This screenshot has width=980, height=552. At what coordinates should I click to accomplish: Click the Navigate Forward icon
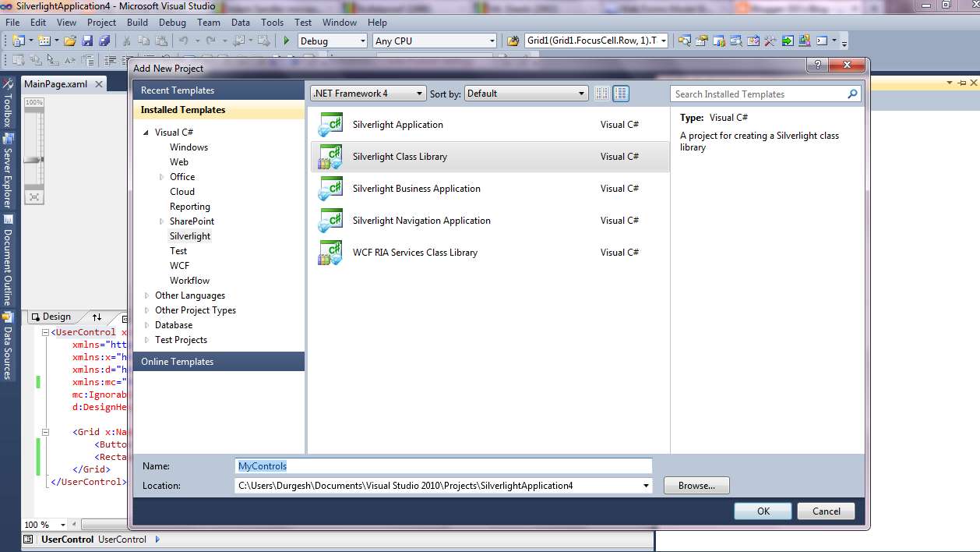coord(264,41)
